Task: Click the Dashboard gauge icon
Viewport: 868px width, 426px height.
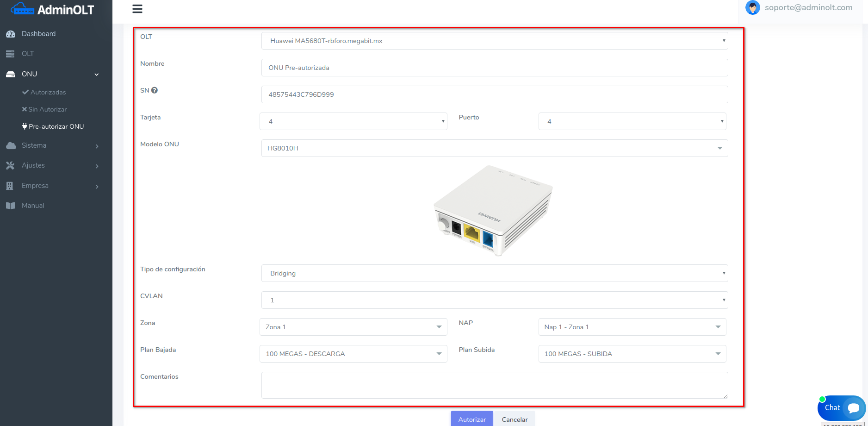Action: tap(11, 34)
